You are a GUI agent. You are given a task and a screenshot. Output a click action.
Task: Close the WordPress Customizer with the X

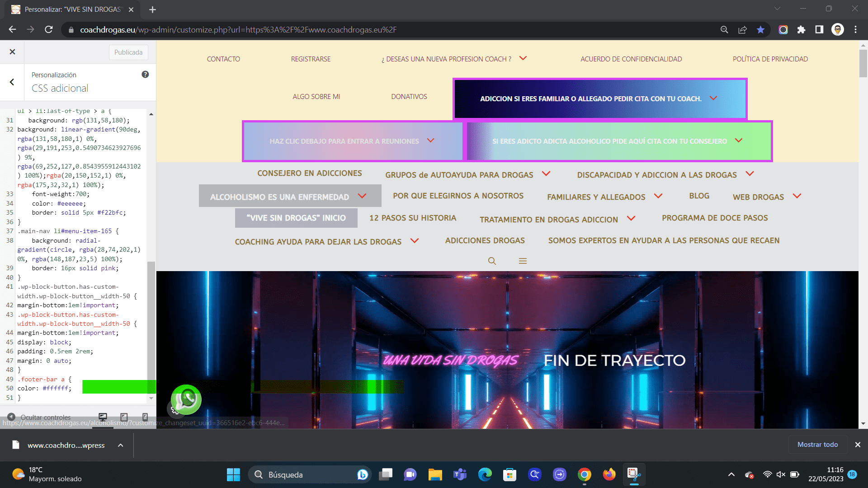tap(12, 52)
